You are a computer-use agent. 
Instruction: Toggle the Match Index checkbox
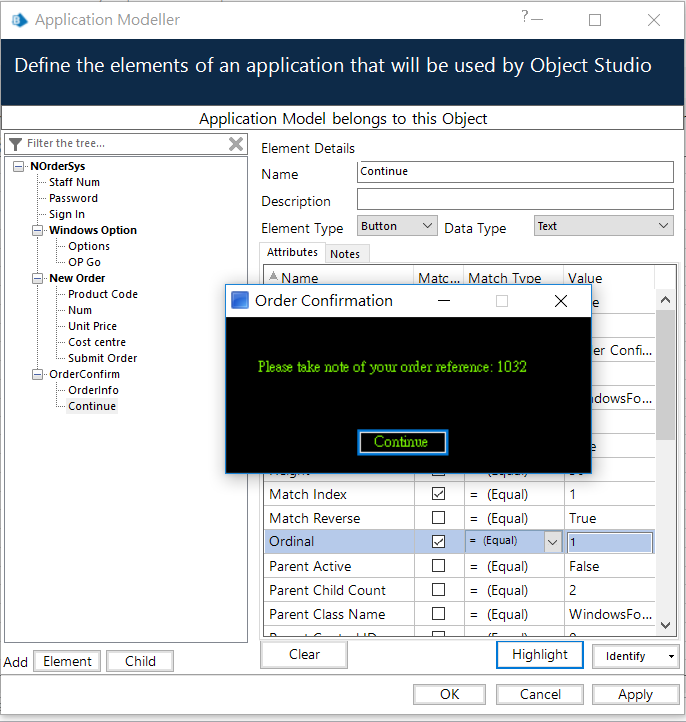pyautogui.click(x=438, y=494)
